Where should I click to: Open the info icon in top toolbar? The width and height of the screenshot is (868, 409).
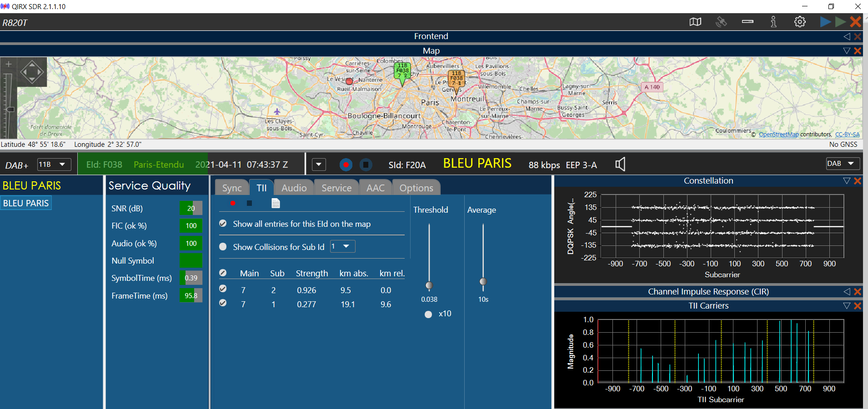pyautogui.click(x=773, y=22)
